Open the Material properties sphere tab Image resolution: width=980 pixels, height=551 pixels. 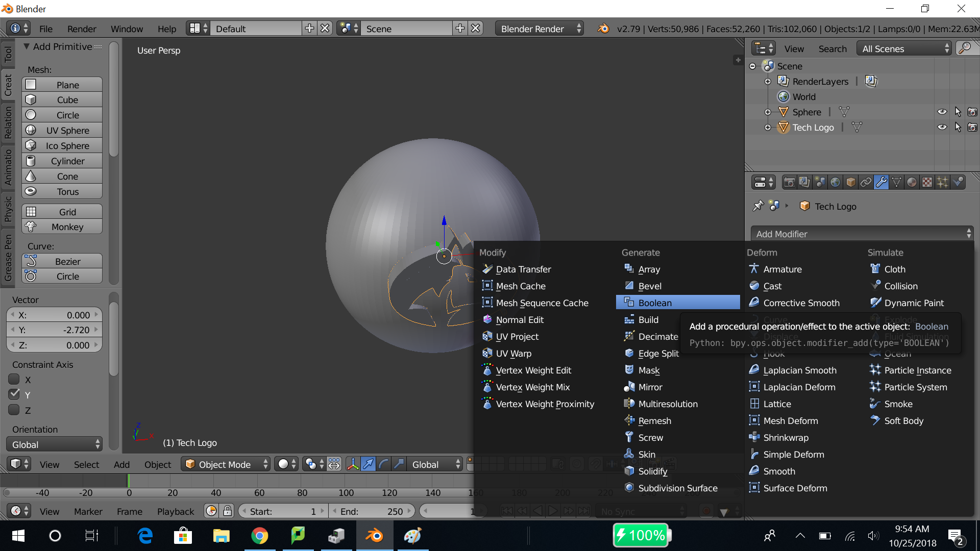pyautogui.click(x=912, y=182)
